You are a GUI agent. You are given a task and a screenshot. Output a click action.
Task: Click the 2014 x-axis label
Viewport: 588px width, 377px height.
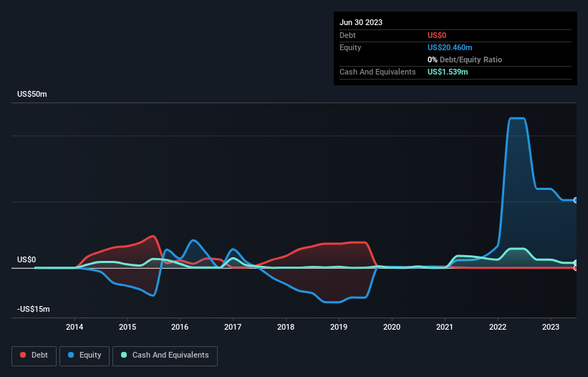pos(74,327)
